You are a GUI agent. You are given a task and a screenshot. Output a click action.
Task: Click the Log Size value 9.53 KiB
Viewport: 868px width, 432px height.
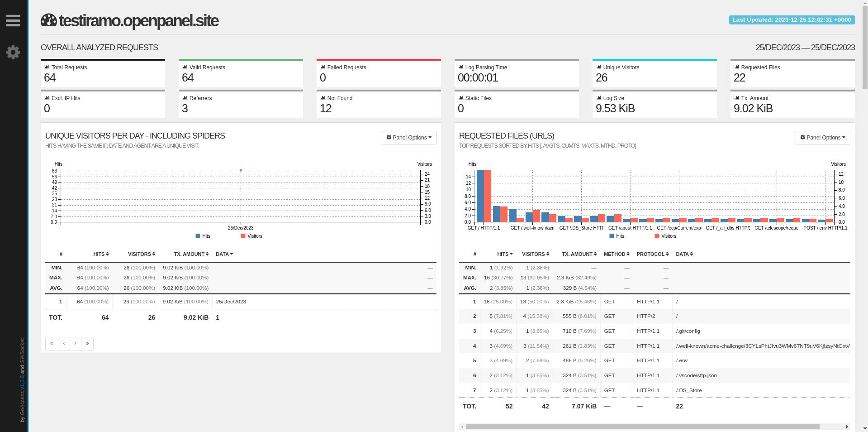(615, 109)
